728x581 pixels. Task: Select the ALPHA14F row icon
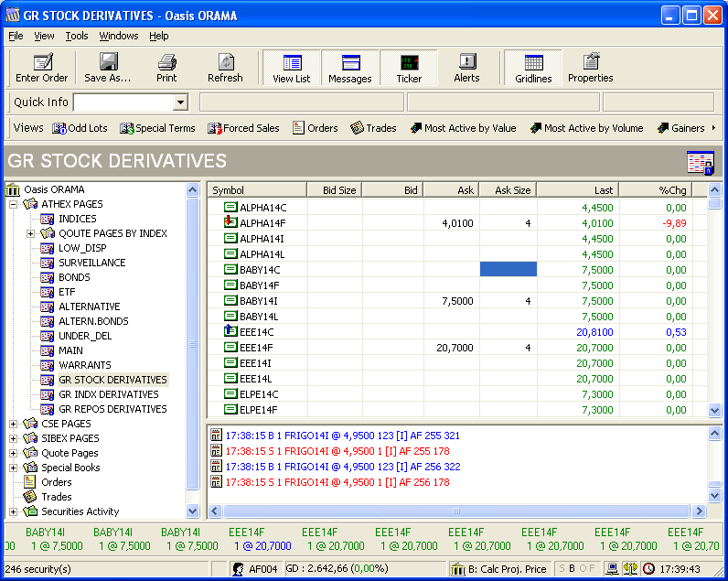[x=230, y=222]
